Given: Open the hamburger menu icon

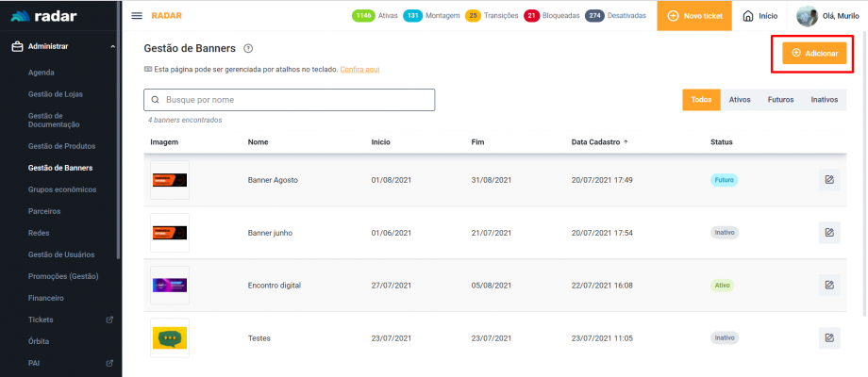Looking at the screenshot, I should (x=137, y=16).
